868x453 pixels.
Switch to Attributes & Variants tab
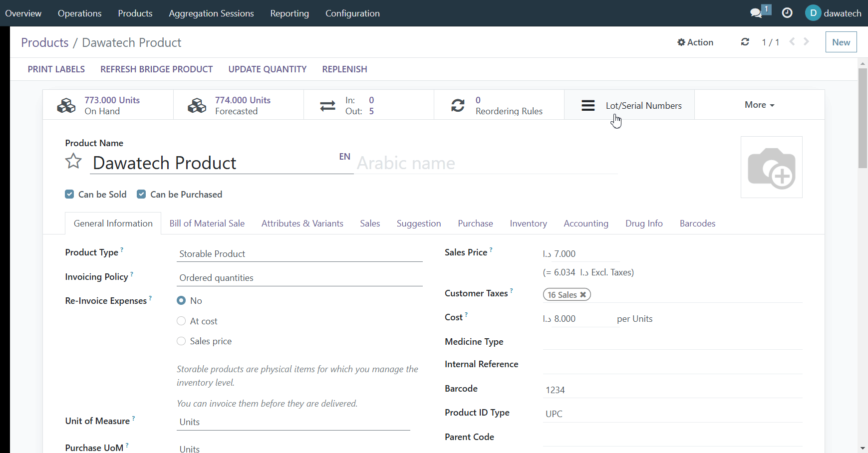(x=302, y=224)
